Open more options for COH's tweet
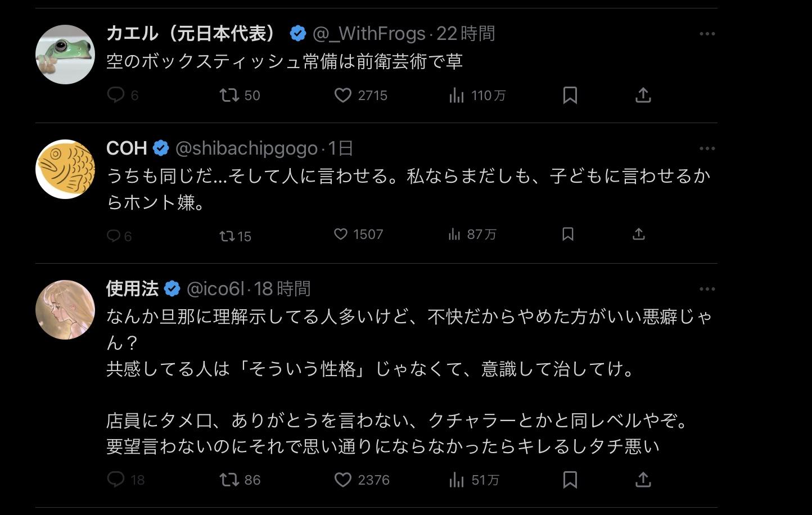The image size is (812, 515). [x=707, y=148]
